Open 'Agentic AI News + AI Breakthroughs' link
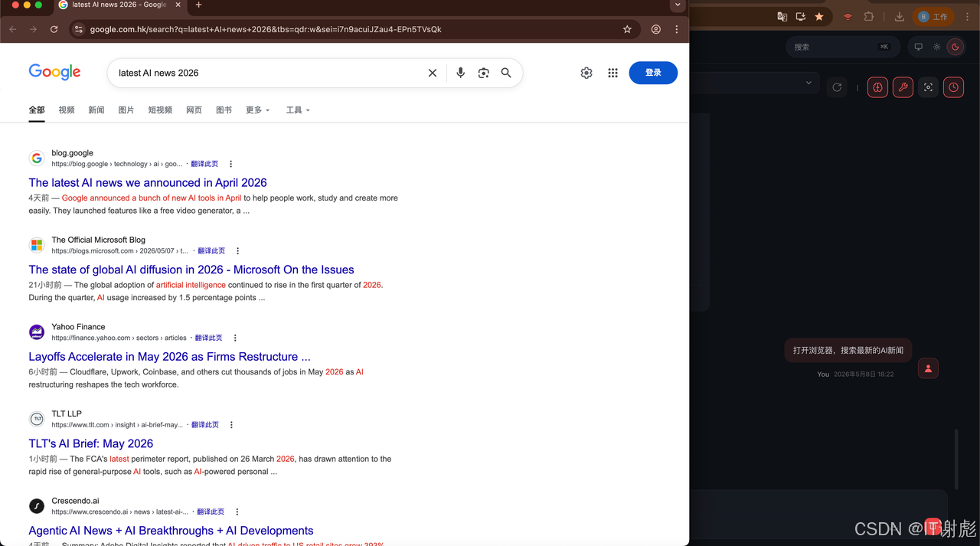 click(171, 530)
